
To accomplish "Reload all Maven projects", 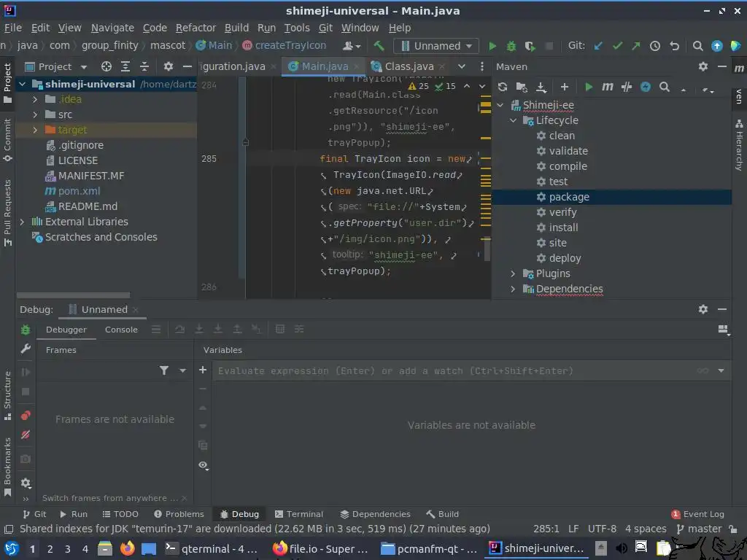I will [502, 87].
